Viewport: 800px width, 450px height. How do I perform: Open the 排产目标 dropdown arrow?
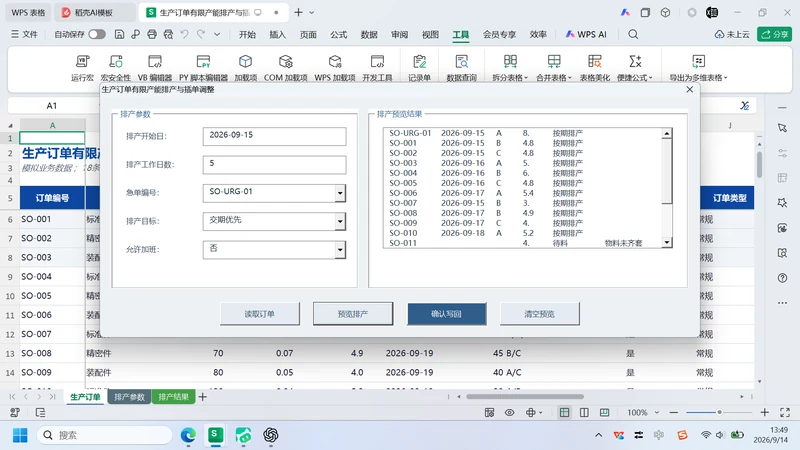point(340,221)
